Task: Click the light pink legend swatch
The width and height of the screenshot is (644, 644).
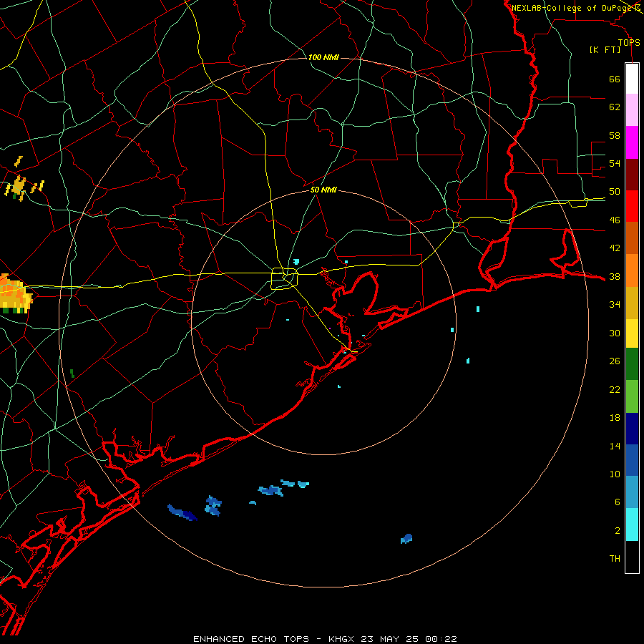Action: (x=632, y=110)
